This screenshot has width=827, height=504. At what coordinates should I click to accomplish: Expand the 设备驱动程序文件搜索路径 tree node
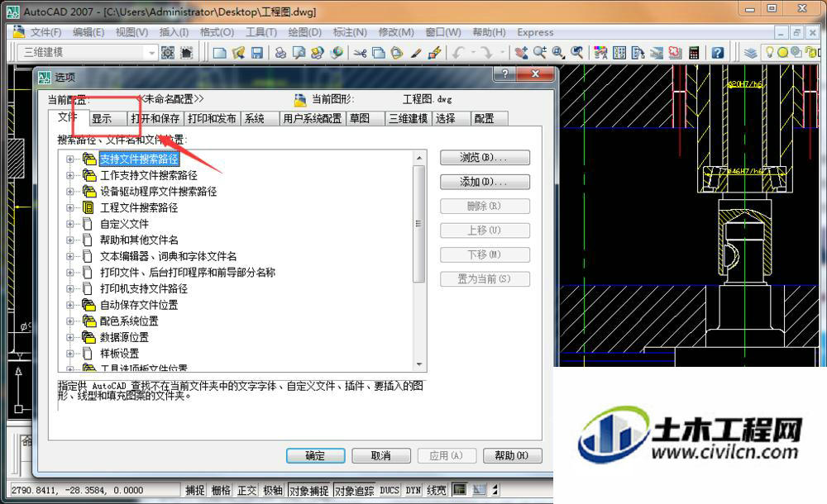coord(70,192)
